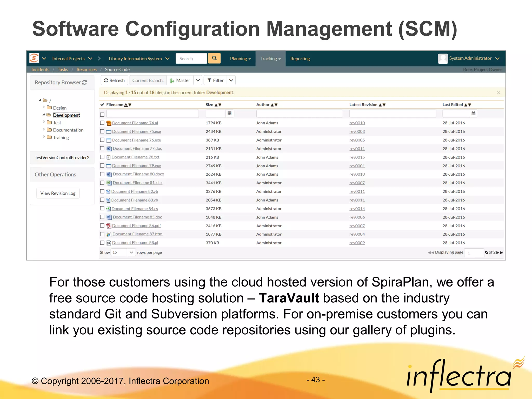Toggle the select-all checkmark in Filename header

(102, 105)
